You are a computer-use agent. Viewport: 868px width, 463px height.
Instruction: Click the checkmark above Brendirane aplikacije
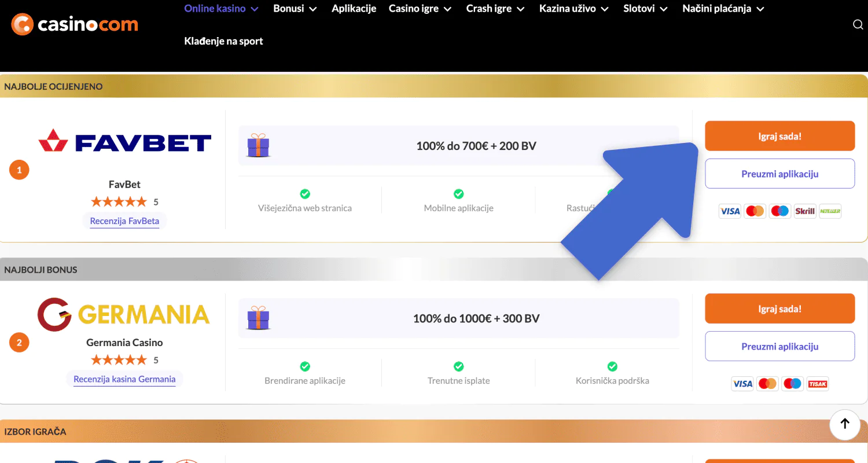coord(305,366)
